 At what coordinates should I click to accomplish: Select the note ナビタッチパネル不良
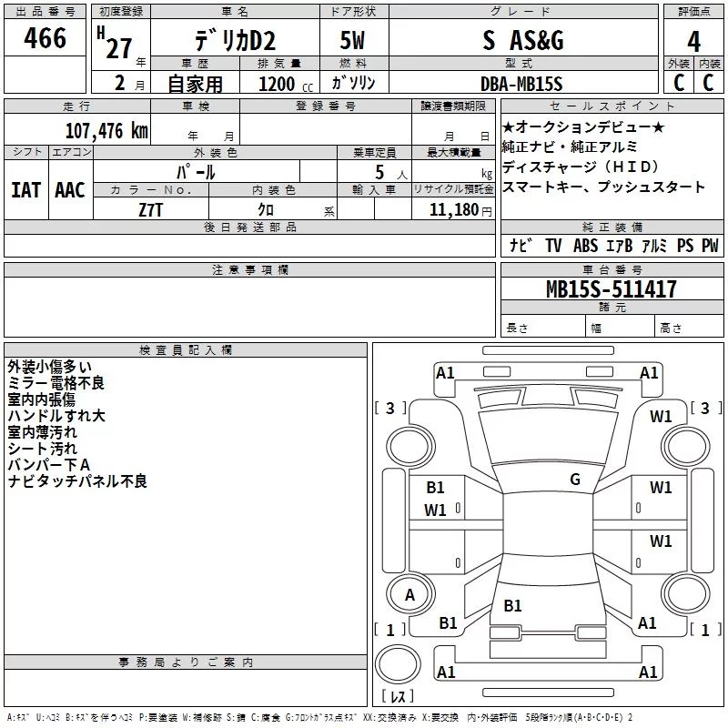[77, 481]
